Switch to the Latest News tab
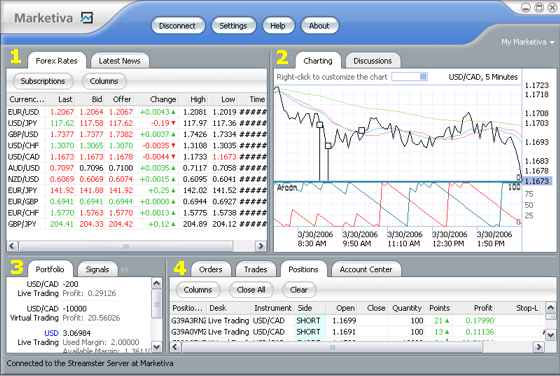560x376 pixels. [120, 61]
